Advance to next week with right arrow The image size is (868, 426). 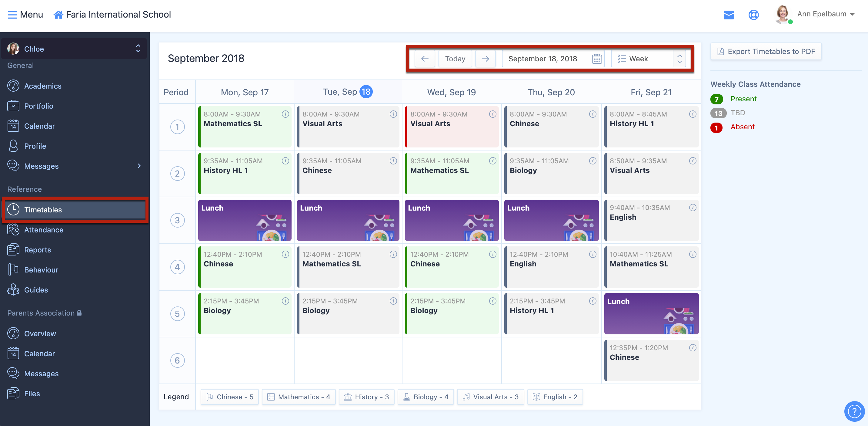[485, 59]
